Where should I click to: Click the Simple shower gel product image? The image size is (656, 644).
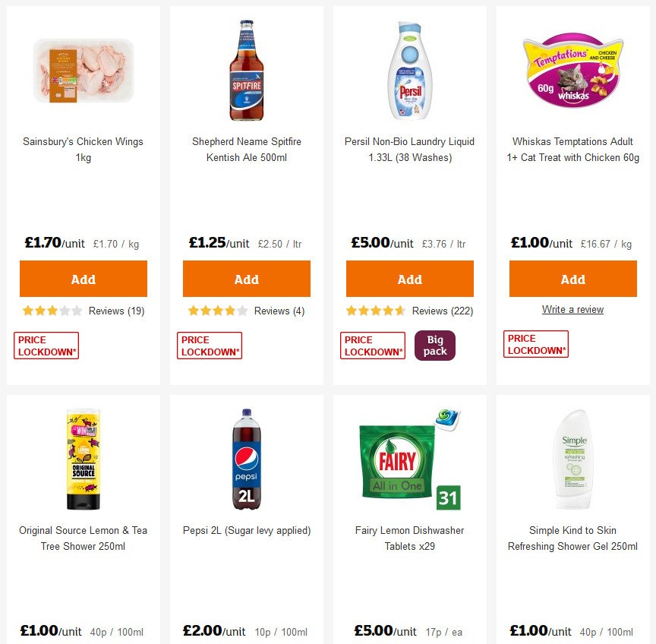tap(572, 456)
